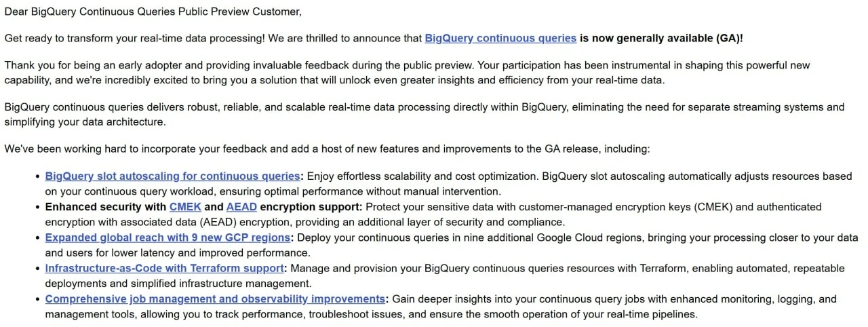Click the bullet before Infrastructure-as-Code item
This screenshot has height=327, width=868.
point(37,269)
